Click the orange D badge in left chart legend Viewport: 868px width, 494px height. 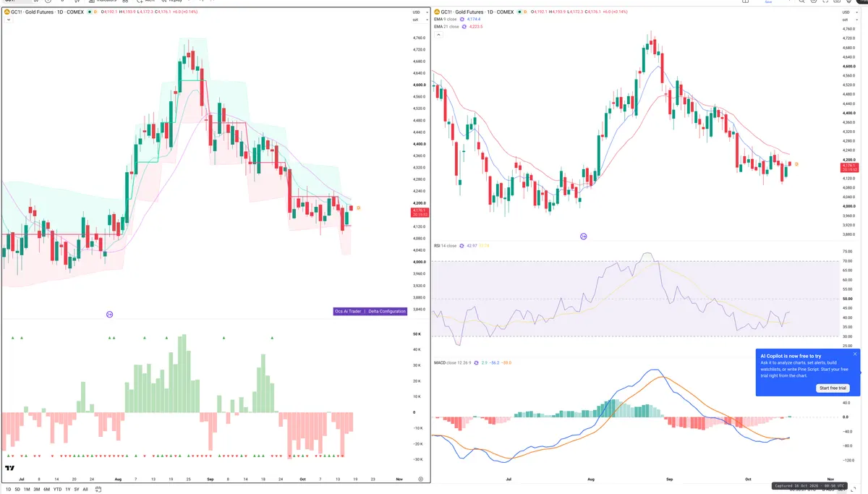95,12
